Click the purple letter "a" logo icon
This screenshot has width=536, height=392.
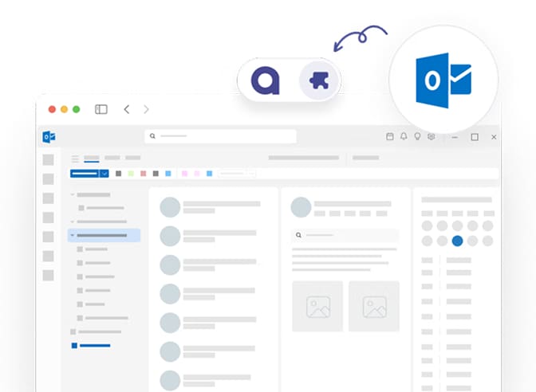[x=266, y=80]
